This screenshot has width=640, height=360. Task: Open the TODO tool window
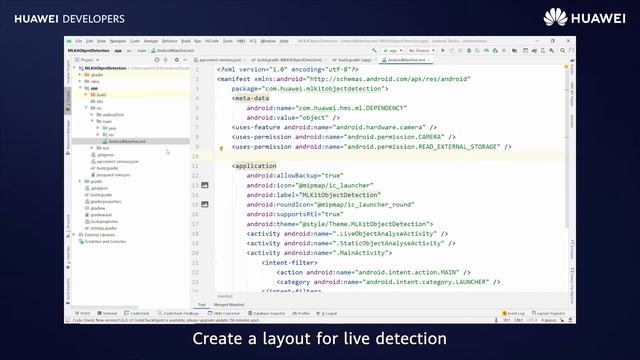coord(82,313)
